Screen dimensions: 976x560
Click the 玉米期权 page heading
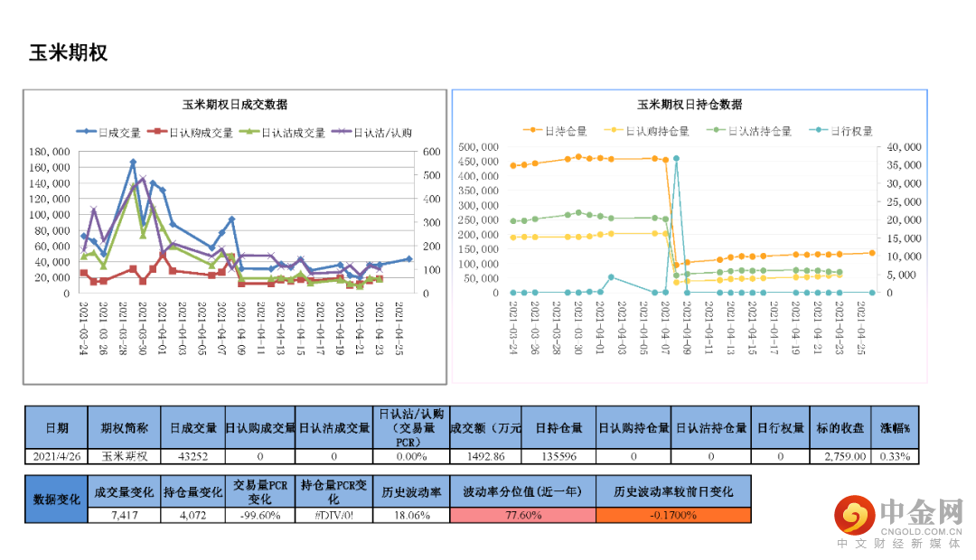point(69,53)
